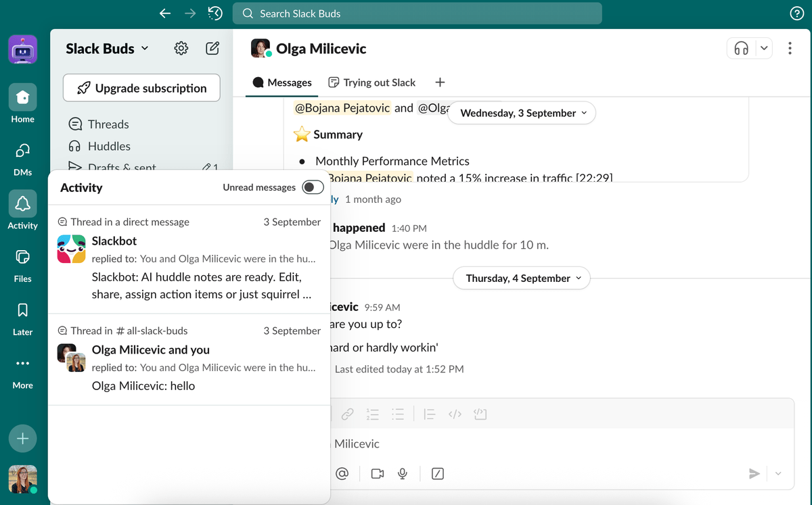Open Threads in the sidebar
Image resolution: width=812 pixels, height=505 pixels.
click(108, 124)
